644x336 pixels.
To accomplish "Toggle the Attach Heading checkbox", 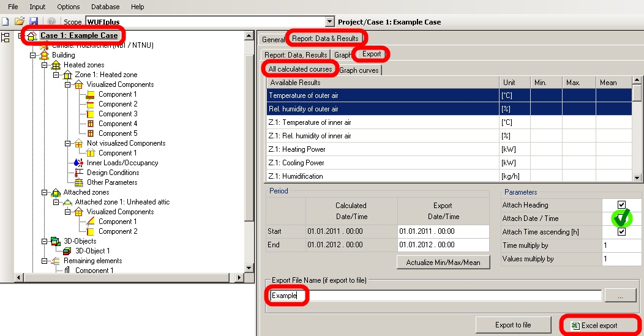I will click(621, 204).
